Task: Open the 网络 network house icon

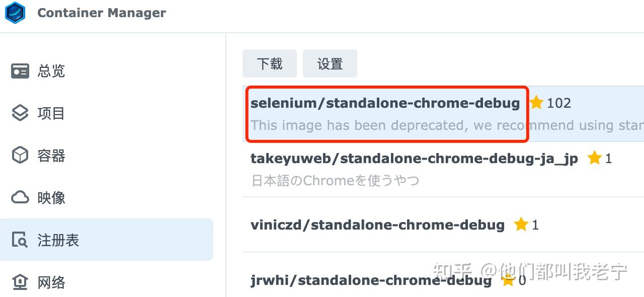Action: click(x=20, y=282)
